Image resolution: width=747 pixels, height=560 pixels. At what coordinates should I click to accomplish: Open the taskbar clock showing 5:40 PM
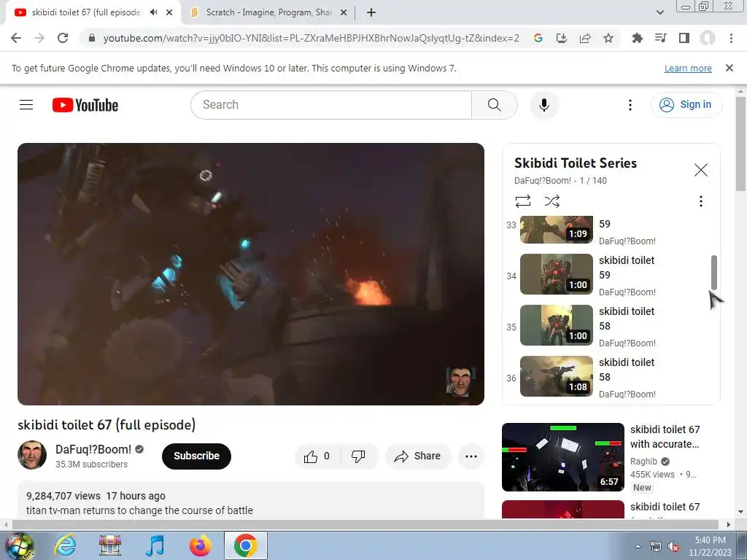(710, 546)
